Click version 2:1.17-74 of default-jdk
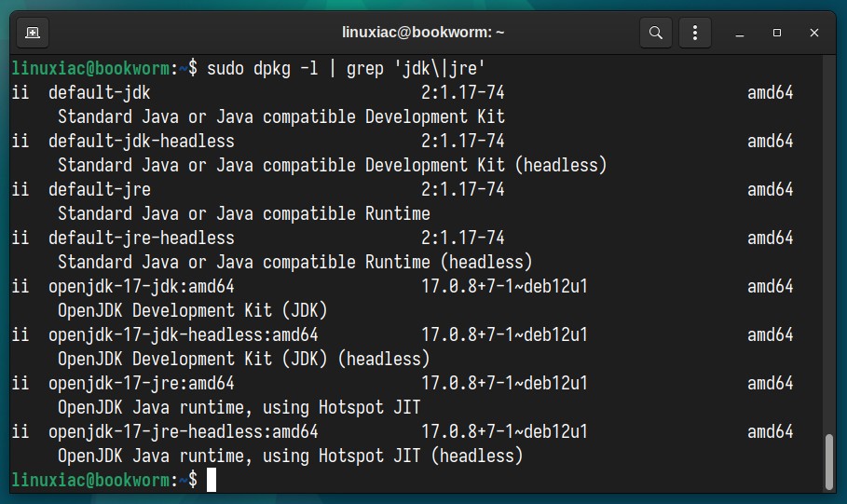The height and width of the screenshot is (504, 847). tap(463, 93)
